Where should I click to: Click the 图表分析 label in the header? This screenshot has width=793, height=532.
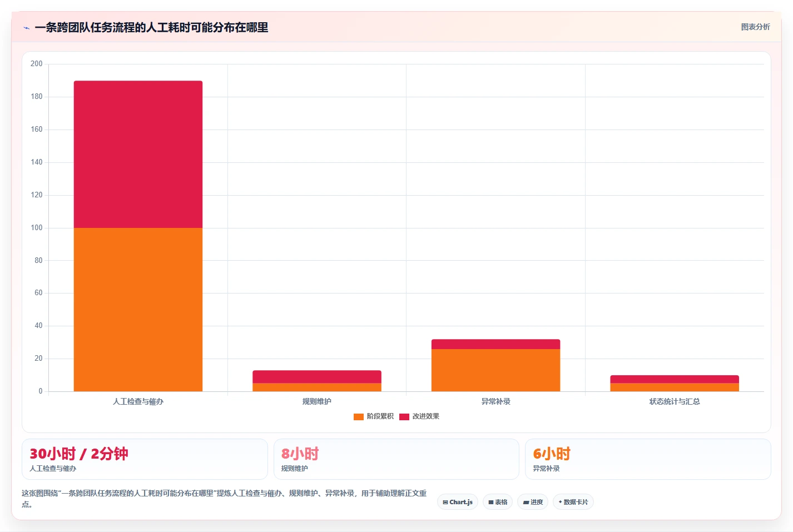[755, 27]
